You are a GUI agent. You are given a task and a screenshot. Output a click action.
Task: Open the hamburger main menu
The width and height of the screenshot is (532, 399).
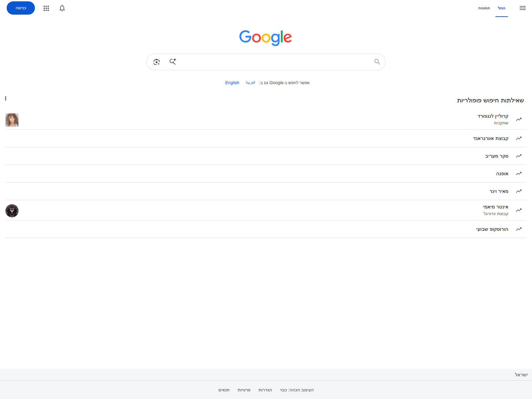[x=523, y=8]
